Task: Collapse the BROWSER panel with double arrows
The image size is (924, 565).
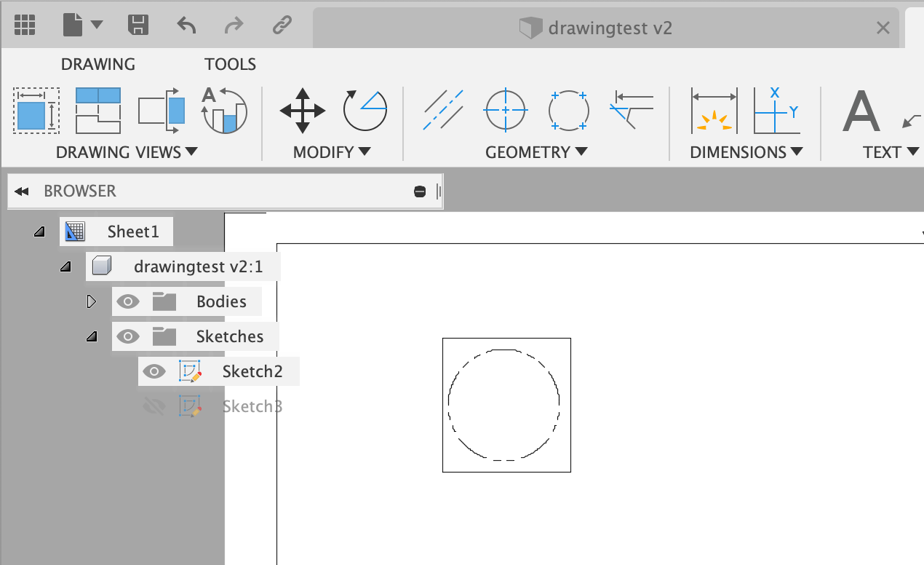Action: coord(21,191)
